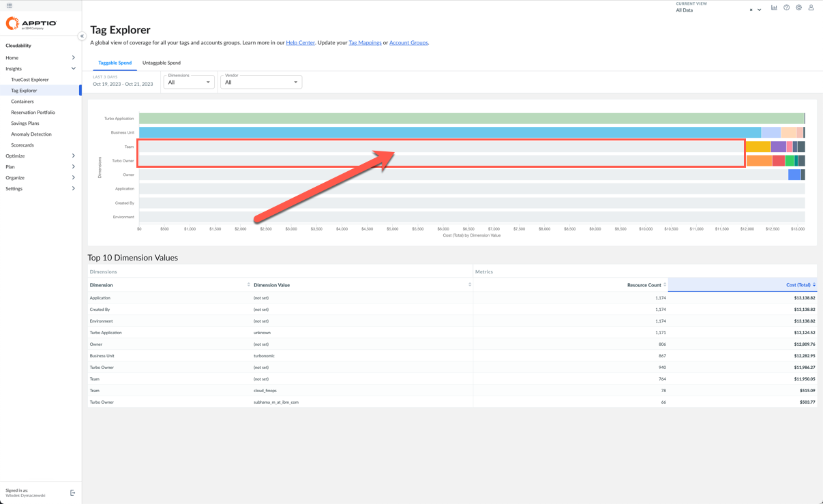823x504 pixels.
Task: Click the '$12,809.76' cost cell
Action: tap(805, 344)
